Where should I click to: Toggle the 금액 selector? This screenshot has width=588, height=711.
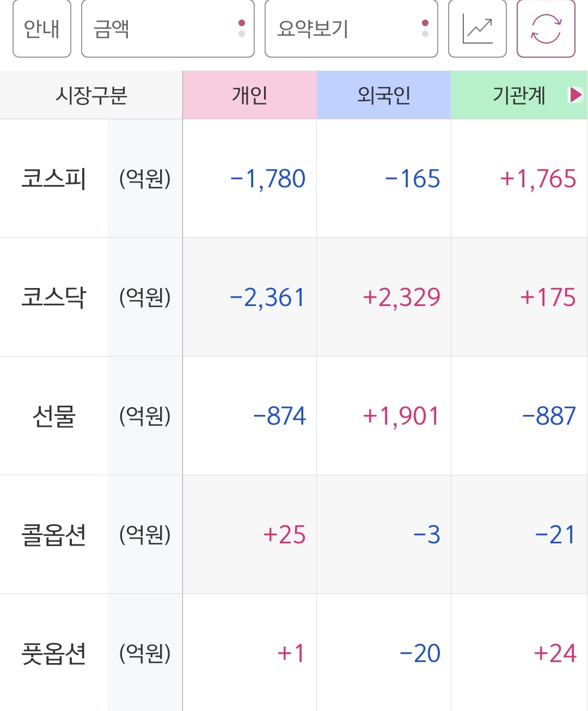(168, 29)
